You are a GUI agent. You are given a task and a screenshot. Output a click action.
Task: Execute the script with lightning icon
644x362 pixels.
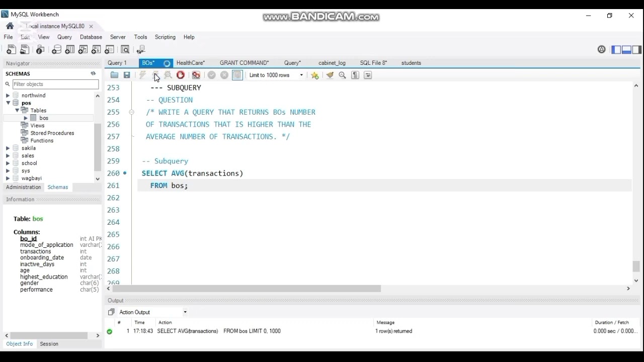tap(142, 75)
